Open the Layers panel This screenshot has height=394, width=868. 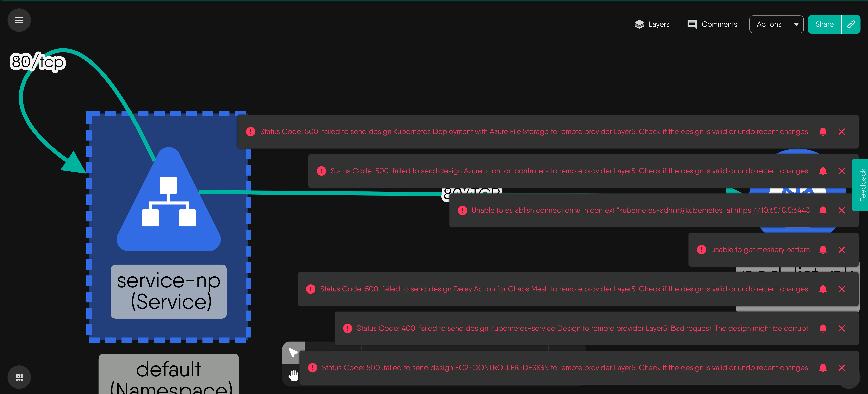click(652, 24)
